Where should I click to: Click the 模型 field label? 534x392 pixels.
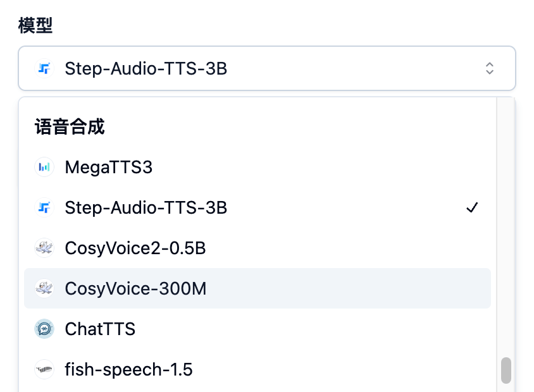click(35, 25)
